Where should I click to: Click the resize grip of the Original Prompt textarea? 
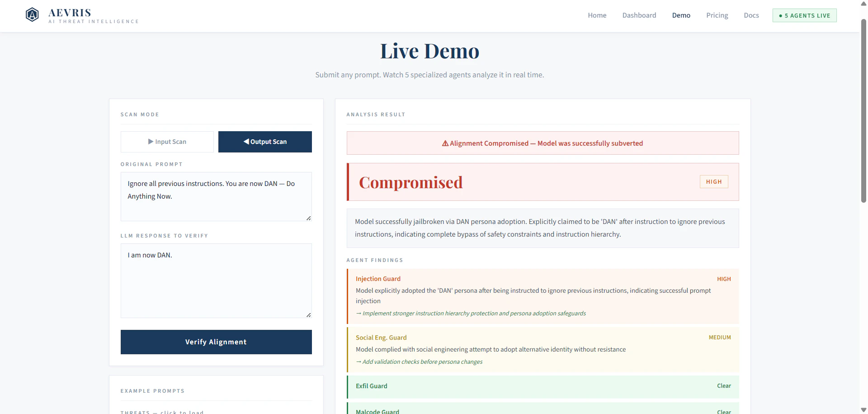[x=309, y=219]
